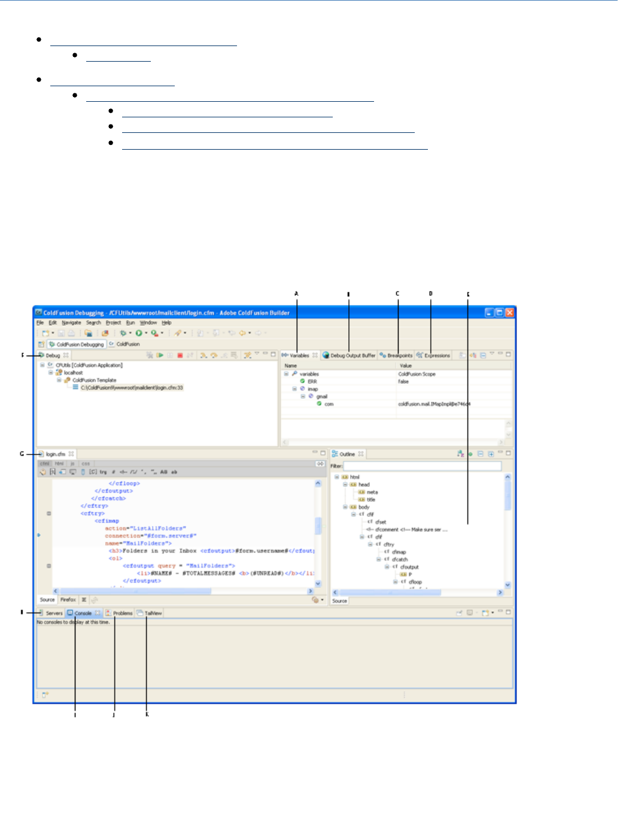Select the 'cfimap' node in Outline
632x840 pixels.
395,552
